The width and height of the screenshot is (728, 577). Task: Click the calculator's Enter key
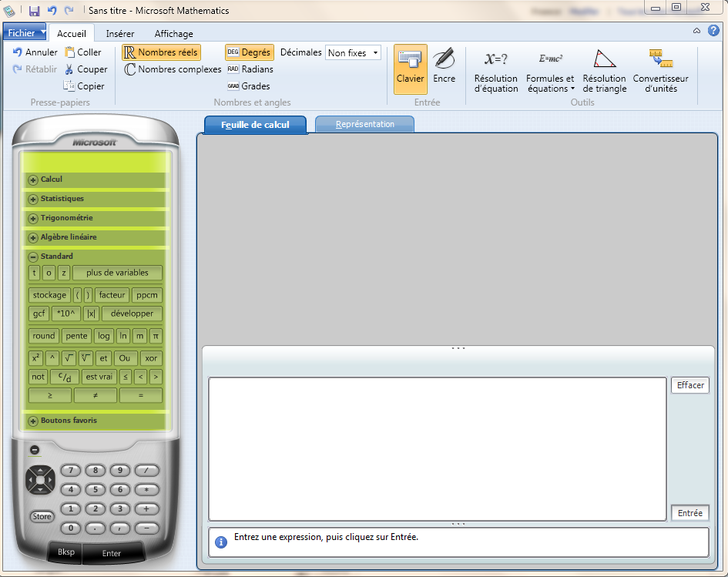(112, 553)
